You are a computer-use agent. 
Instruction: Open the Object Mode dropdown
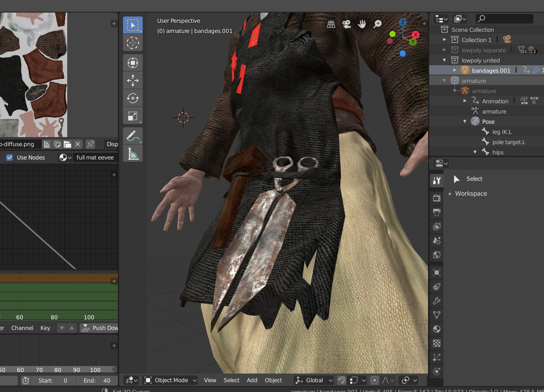(171, 380)
